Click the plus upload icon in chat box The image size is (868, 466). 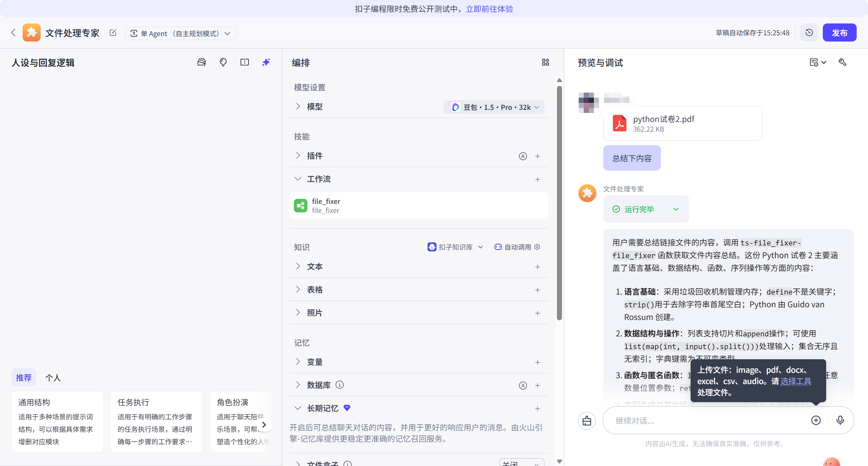(816, 420)
